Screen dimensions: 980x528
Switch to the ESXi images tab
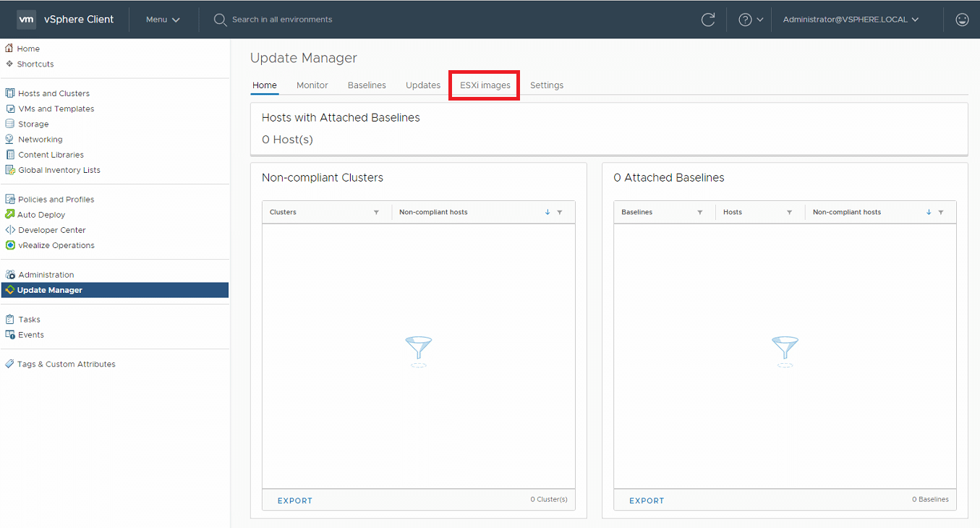coord(485,85)
